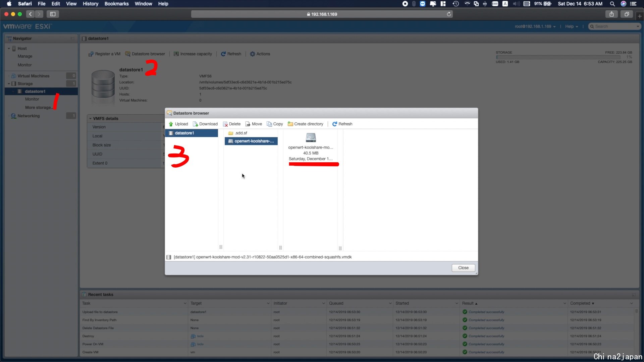
Task: Select Manage under Host
Action: [25, 56]
